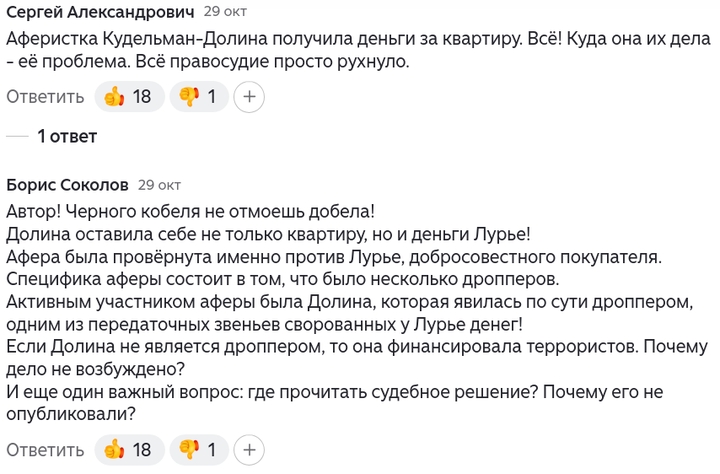Collapse the "1 ответ" replies thread
Screen dimensions: 720x474
point(67,136)
